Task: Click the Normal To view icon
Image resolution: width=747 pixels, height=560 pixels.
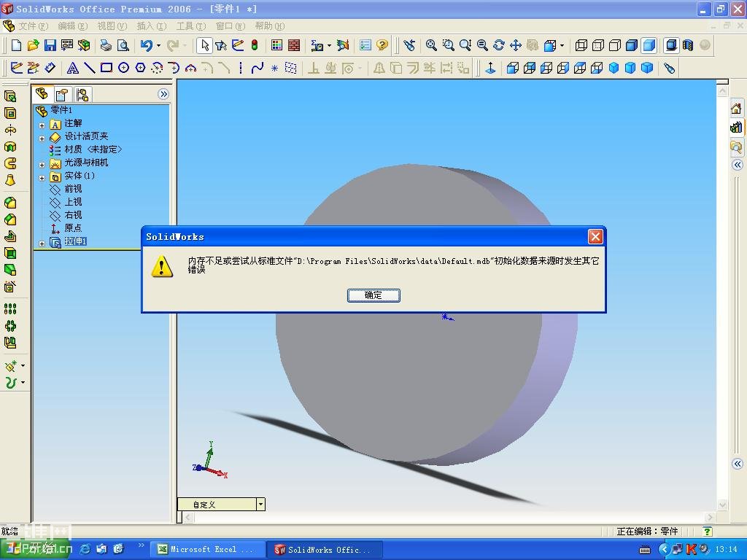Action: (491, 68)
